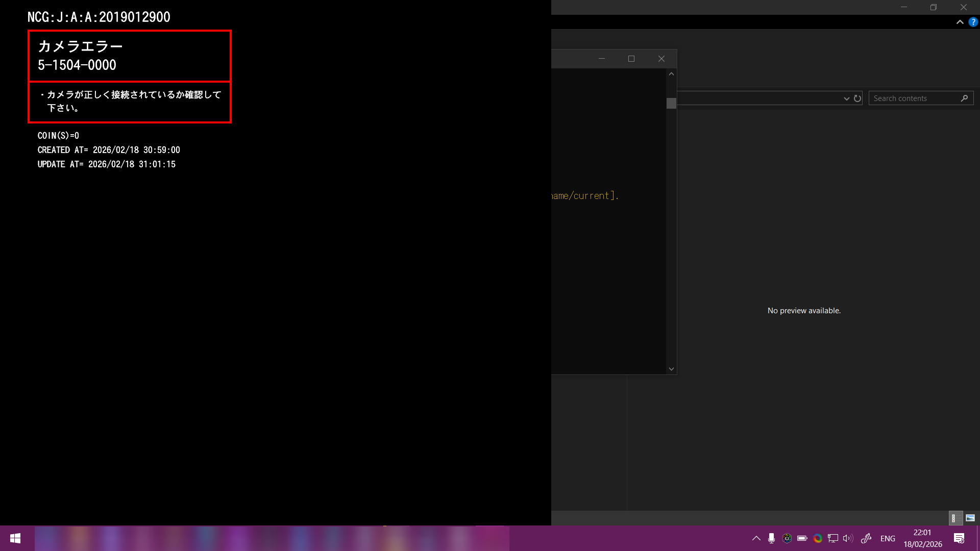This screenshot has width=980, height=551.
Task: Collapse the Explorer ribbon chevron
Action: point(960,22)
